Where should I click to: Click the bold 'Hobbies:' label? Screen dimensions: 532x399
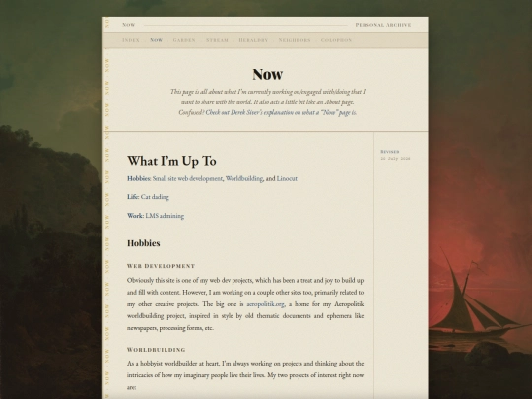(139, 178)
